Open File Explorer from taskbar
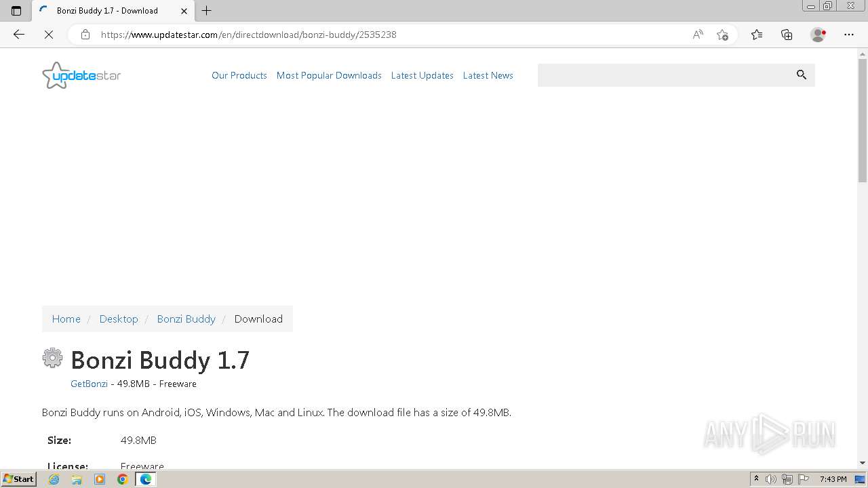The height and width of the screenshot is (488, 868). (77, 479)
